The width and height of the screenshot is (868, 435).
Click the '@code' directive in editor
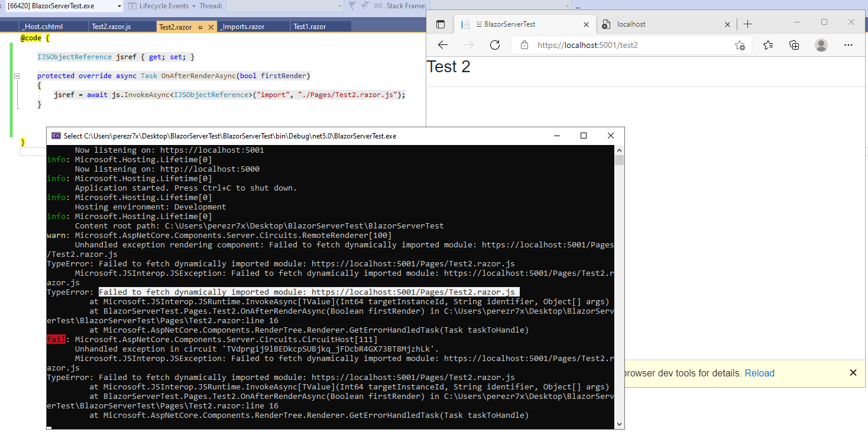click(x=31, y=38)
